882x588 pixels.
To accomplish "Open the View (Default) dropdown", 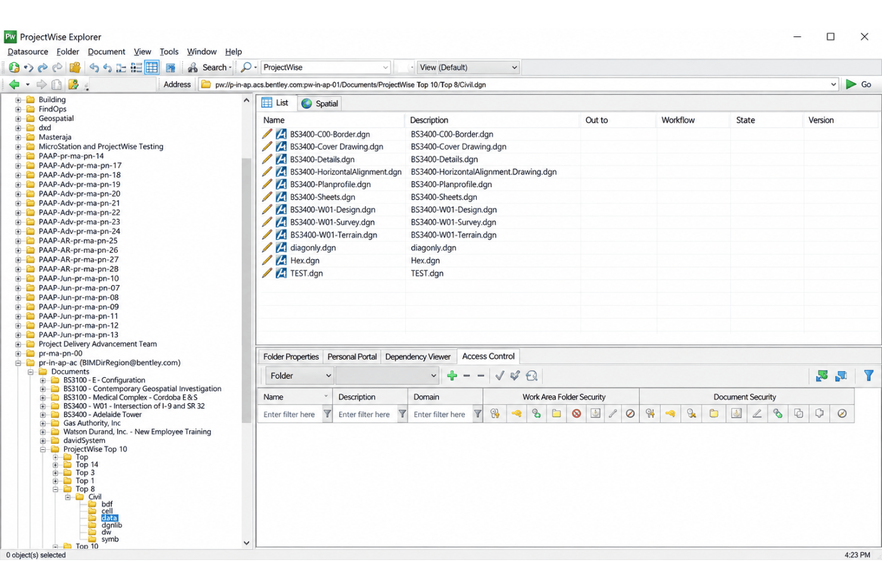I will (x=468, y=67).
